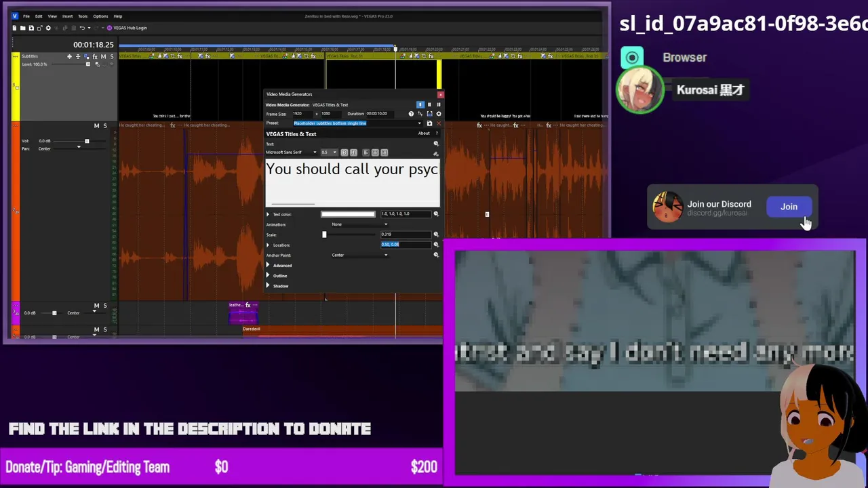Click the Scale value field 0.319
The height and width of the screenshot is (488, 868).
pyautogui.click(x=406, y=235)
